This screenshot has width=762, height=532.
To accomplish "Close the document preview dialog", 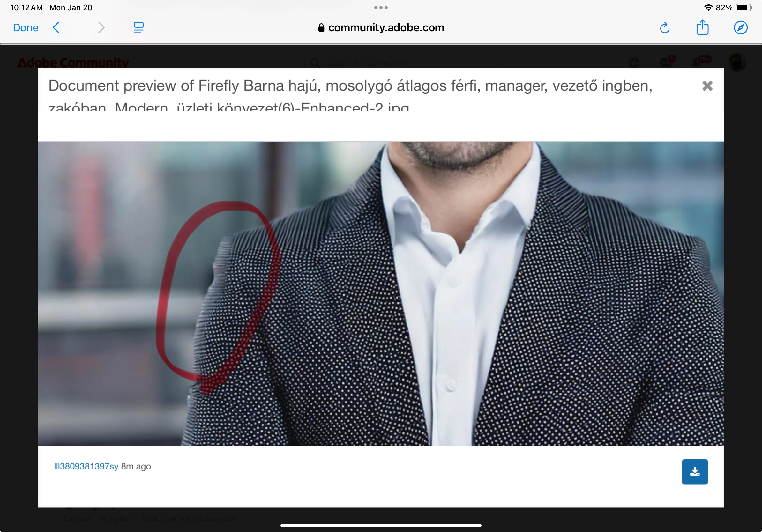I will pos(707,86).
